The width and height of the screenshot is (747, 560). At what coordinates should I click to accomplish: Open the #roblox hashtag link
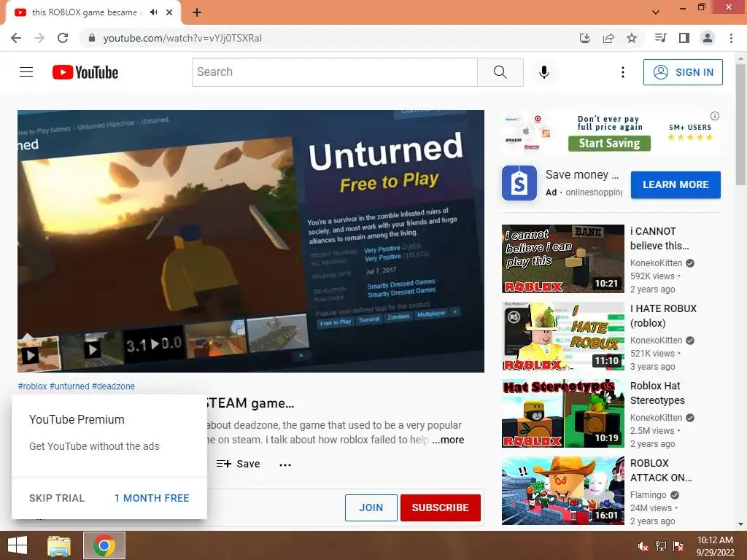32,386
